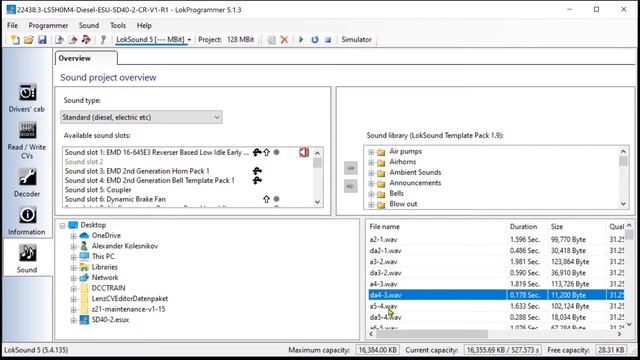
Task: Click the Open project folder icon
Action: pos(29,40)
